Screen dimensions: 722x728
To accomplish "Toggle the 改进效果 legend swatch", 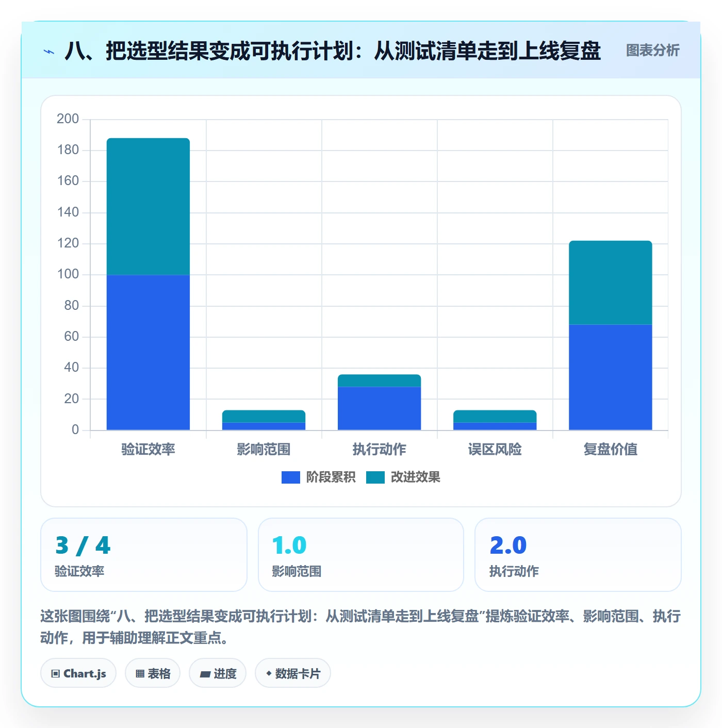I will pyautogui.click(x=375, y=477).
